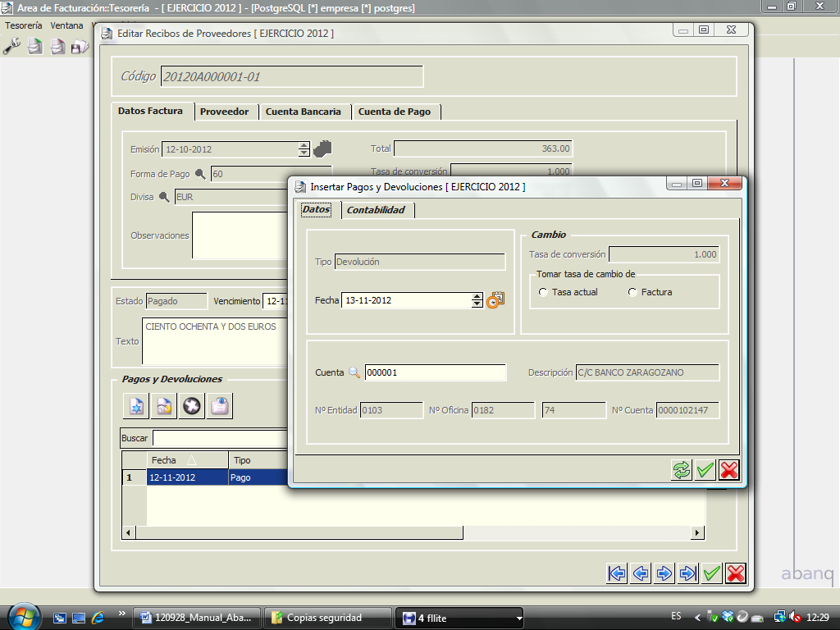Increase the Fecha date spinner up
Screen dimensions: 840x630
(477, 296)
